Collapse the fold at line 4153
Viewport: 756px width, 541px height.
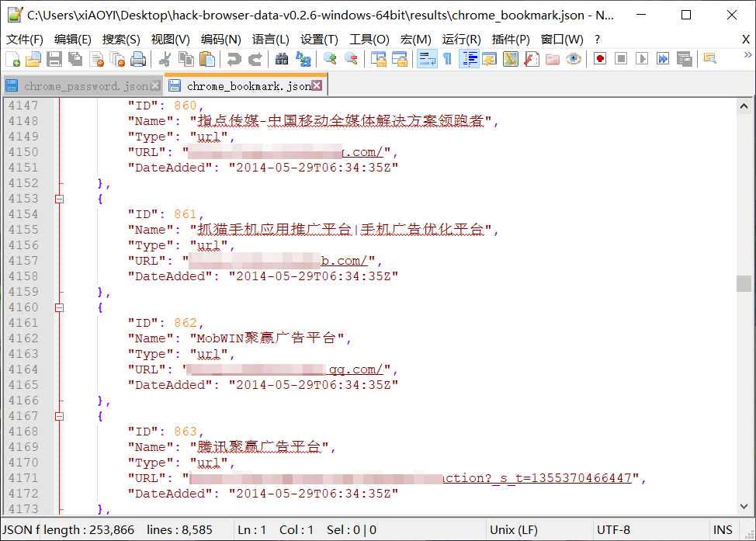59,199
